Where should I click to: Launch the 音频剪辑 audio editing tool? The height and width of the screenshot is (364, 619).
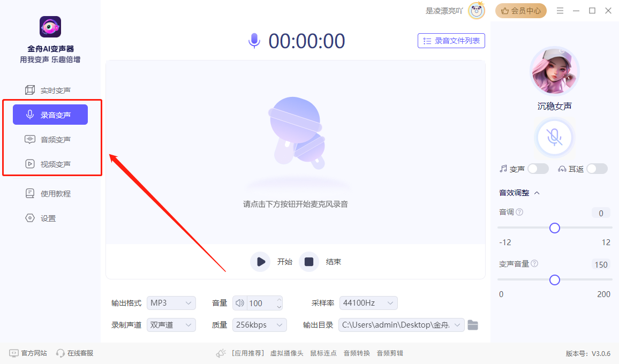point(391,353)
